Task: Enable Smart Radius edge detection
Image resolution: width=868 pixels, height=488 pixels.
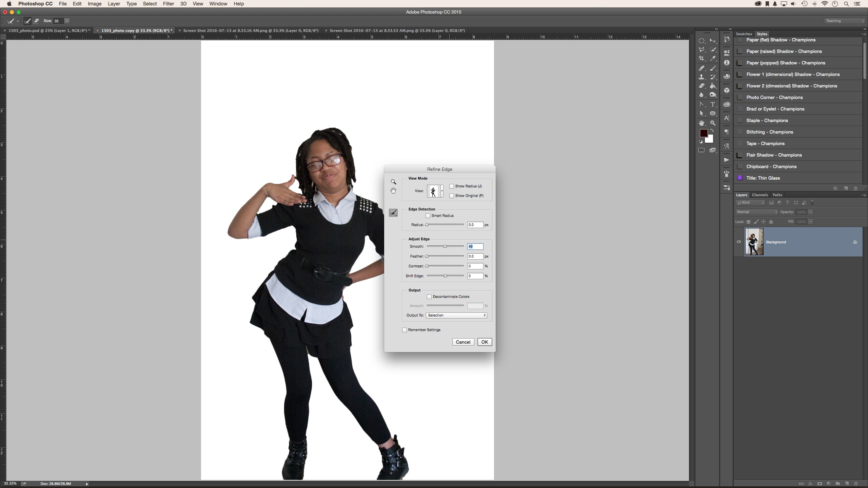Action: click(x=428, y=216)
